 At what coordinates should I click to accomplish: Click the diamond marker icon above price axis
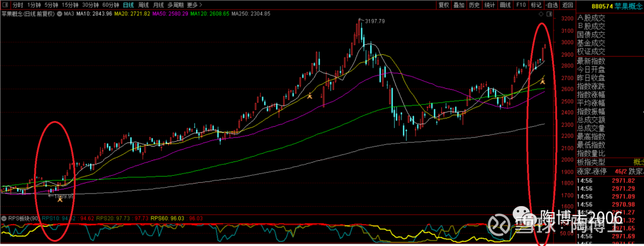[x=541, y=14]
